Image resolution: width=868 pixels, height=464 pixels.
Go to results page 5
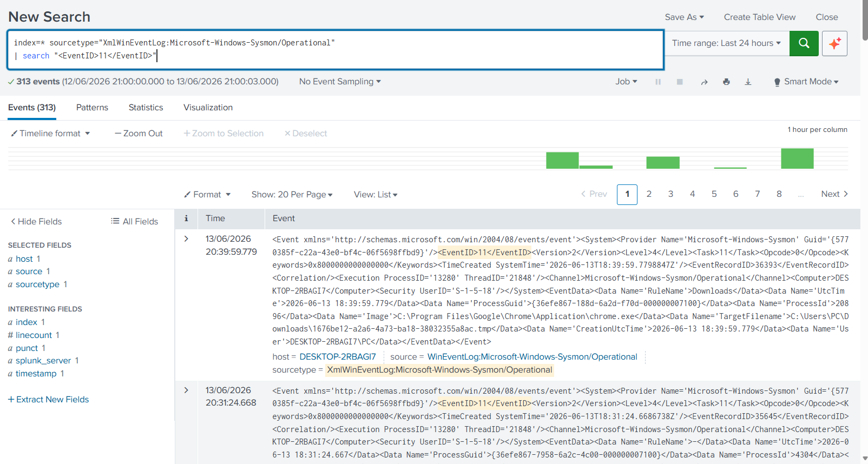(714, 194)
